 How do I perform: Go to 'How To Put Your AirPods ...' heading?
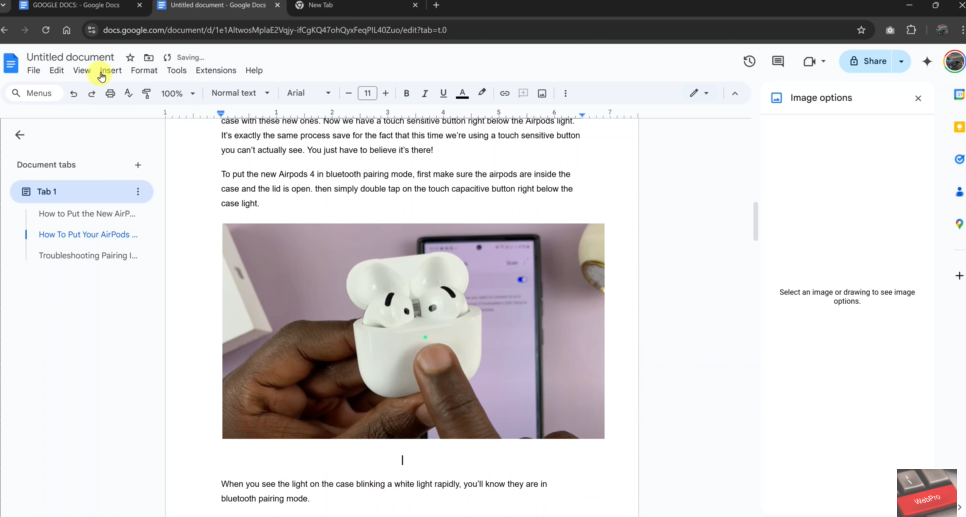[x=88, y=235]
